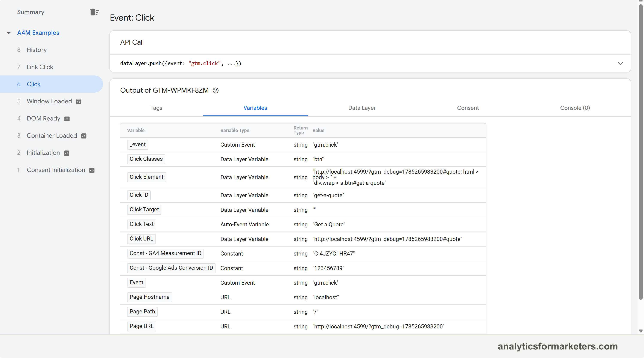This screenshot has width=644, height=358.
Task: Click Constant type in GA4 Measurement row
Action: click(231, 254)
